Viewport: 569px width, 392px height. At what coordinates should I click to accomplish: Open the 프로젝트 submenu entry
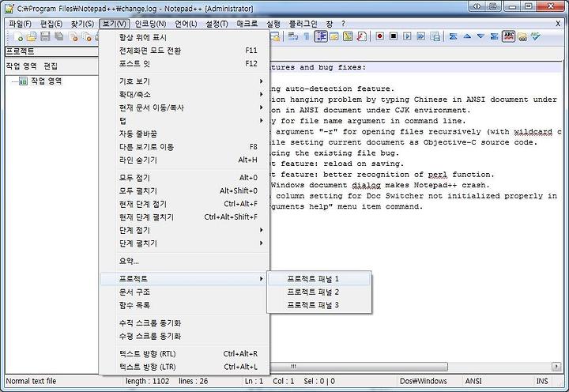click(x=184, y=279)
